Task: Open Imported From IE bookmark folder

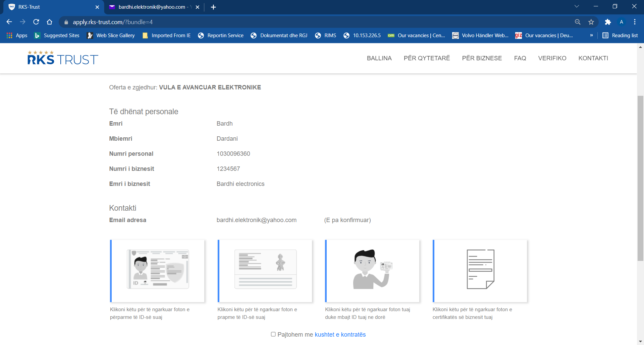Action: [167, 35]
